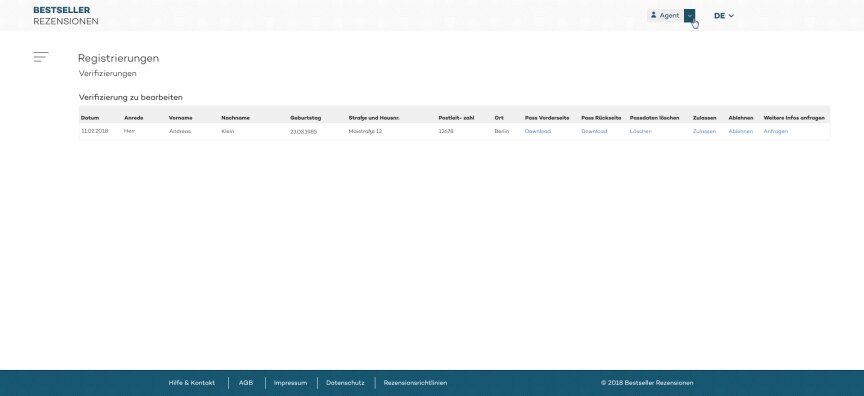Screen dimensions: 864x396
Task: Open Hilfe & Kontakt footer link
Action: coord(192,383)
